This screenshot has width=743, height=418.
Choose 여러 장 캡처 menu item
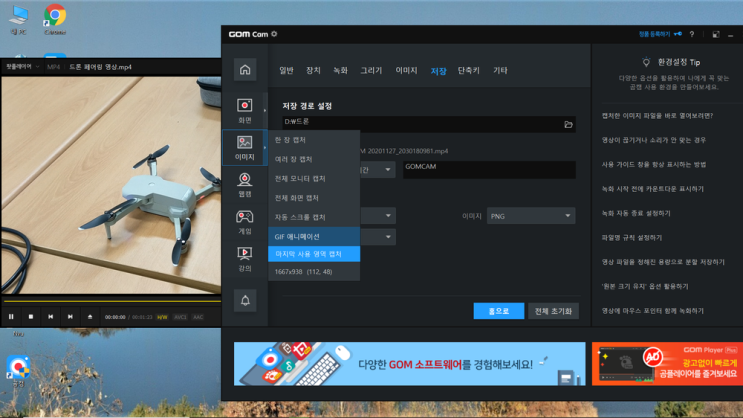pos(314,159)
